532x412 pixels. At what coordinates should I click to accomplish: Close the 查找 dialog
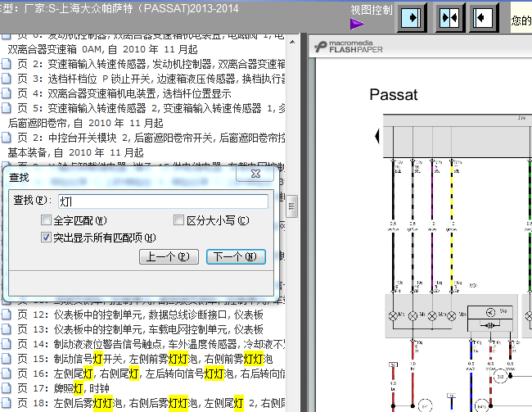click(255, 174)
